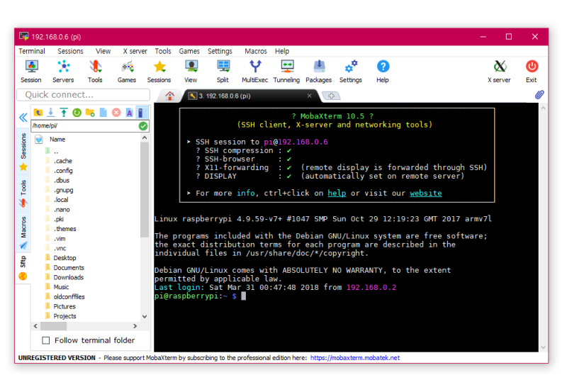The width and height of the screenshot is (567, 392).
Task: Open a new tab with plus button
Action: point(331,96)
